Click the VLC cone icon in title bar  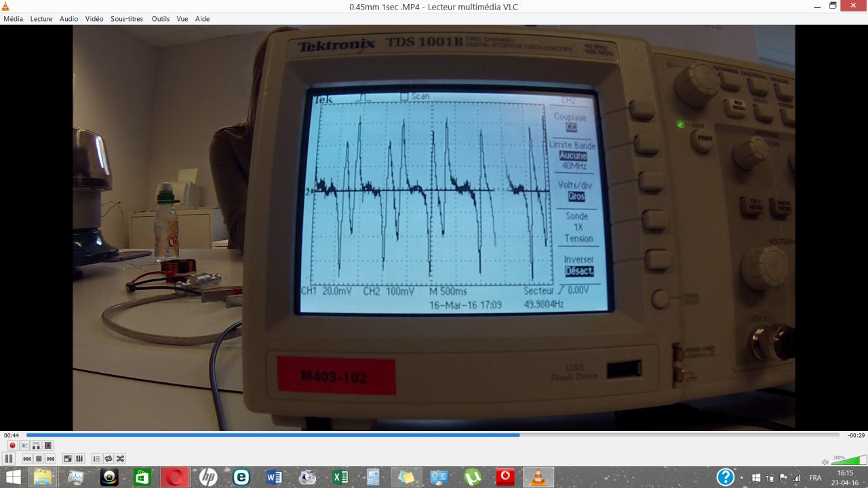[5, 6]
